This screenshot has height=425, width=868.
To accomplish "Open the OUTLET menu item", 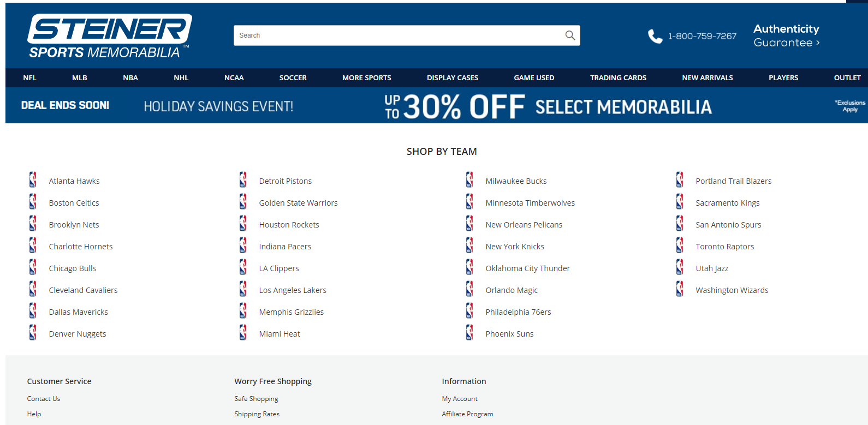I will [x=847, y=78].
